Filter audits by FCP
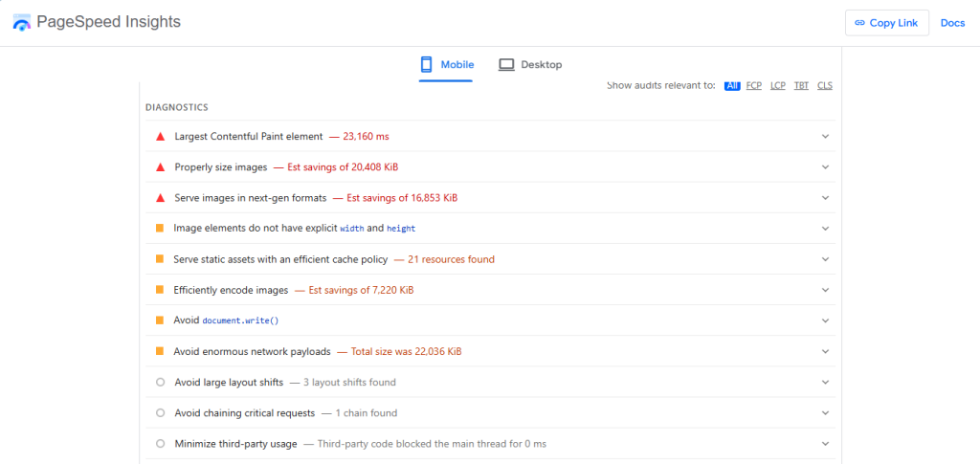This screenshot has width=980, height=464. pyautogui.click(x=754, y=85)
